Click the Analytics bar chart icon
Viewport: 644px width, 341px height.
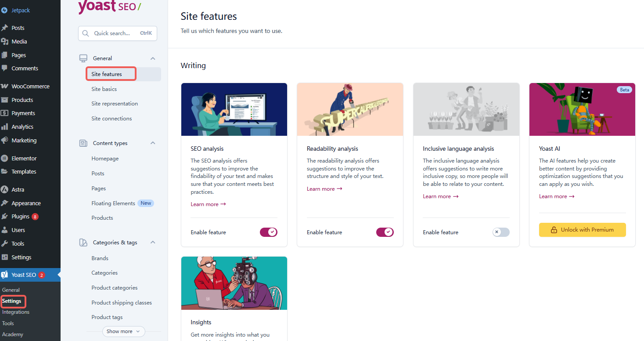[x=4, y=127]
